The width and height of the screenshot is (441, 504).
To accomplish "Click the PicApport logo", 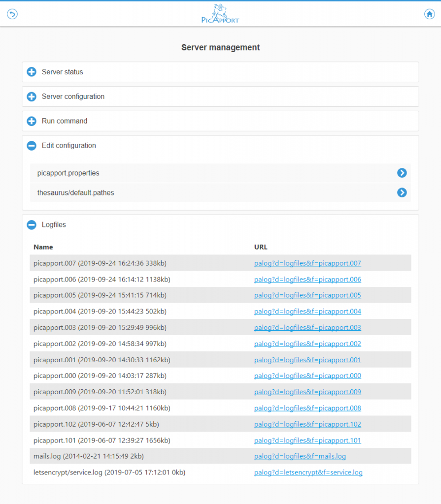I will 220,14.
